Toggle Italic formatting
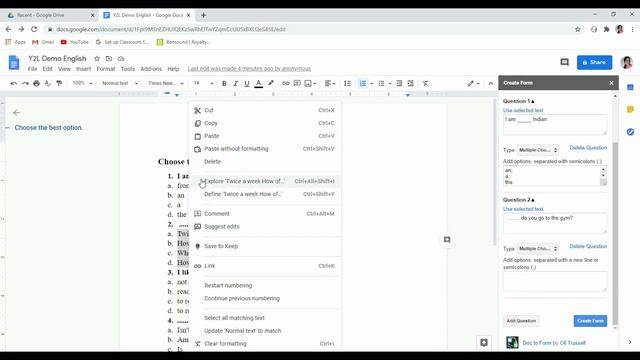The width and height of the screenshot is (640, 360). point(236,83)
